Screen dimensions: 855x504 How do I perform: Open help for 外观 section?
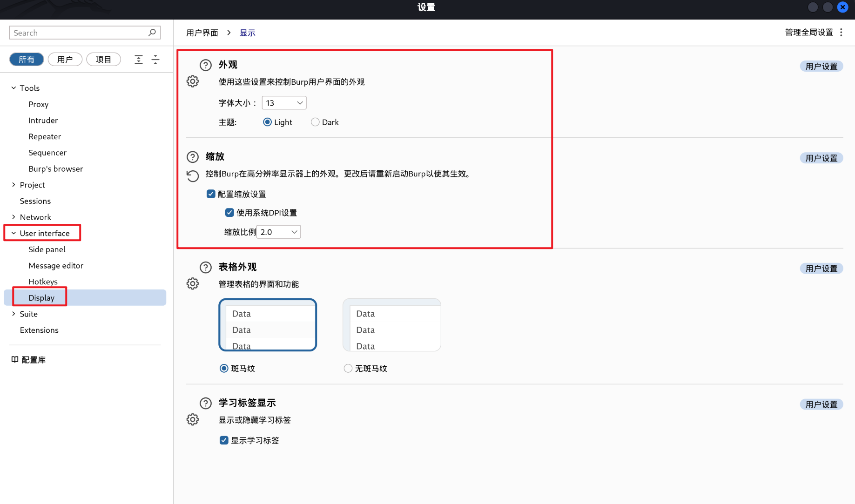tap(206, 65)
